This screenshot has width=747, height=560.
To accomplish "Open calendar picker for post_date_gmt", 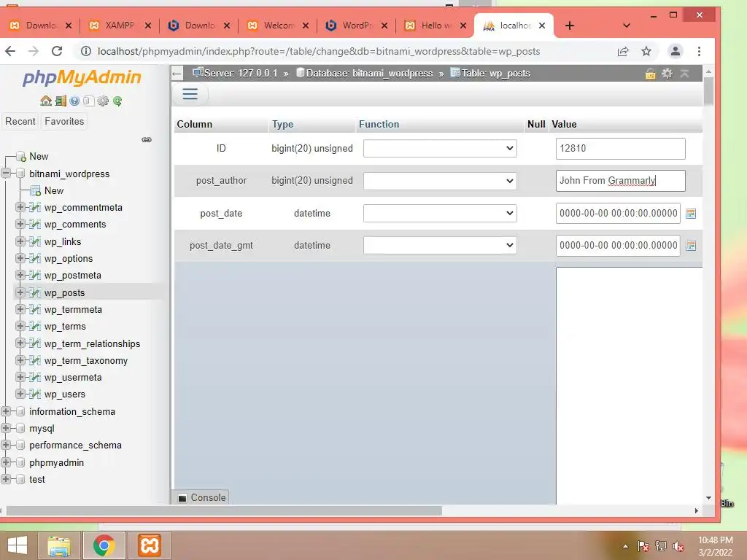I will click(691, 246).
